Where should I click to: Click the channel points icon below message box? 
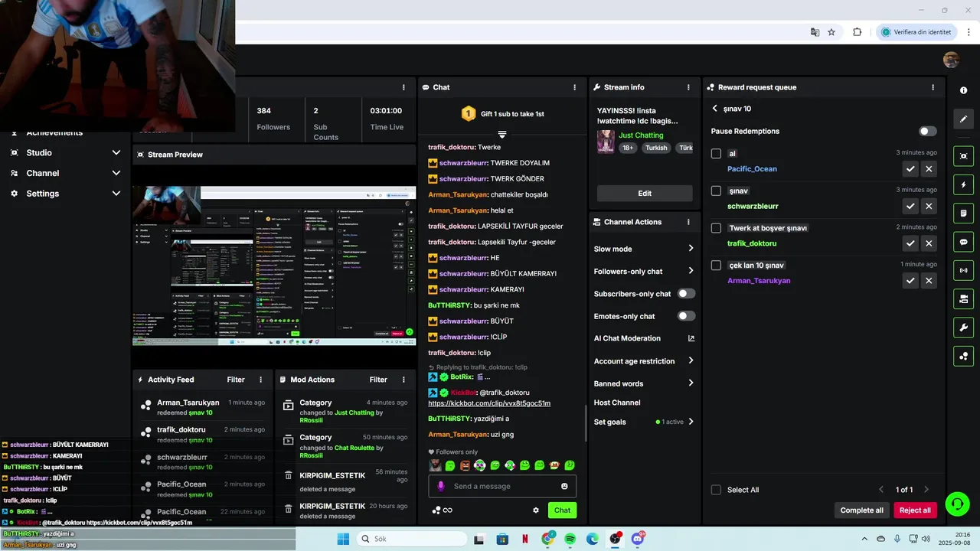436,510
